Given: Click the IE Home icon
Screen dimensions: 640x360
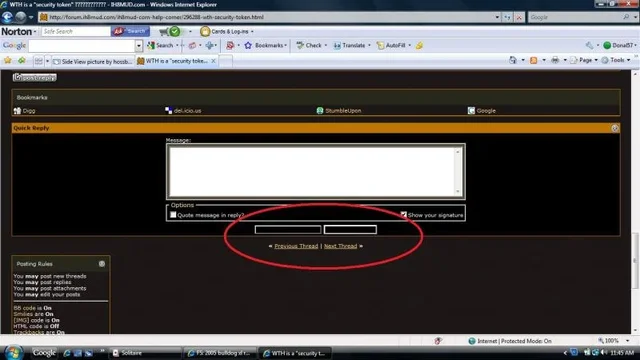Looking at the screenshot, I should (513, 60).
